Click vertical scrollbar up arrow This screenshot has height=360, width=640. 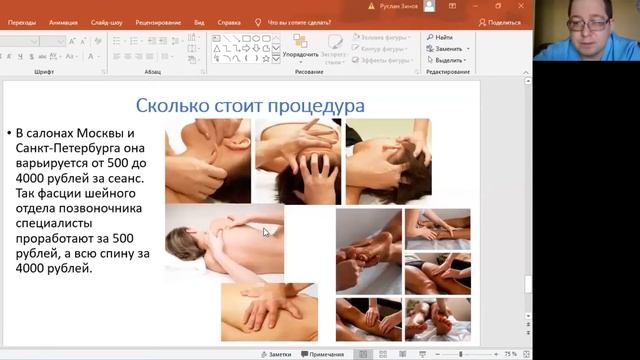(x=528, y=81)
